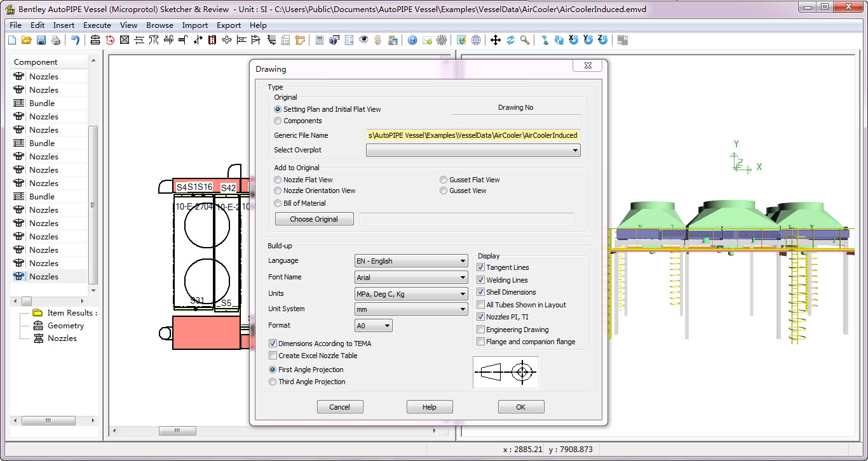Image resolution: width=868 pixels, height=461 pixels.
Task: Click the Undo arrow icon
Action: coord(75,40)
